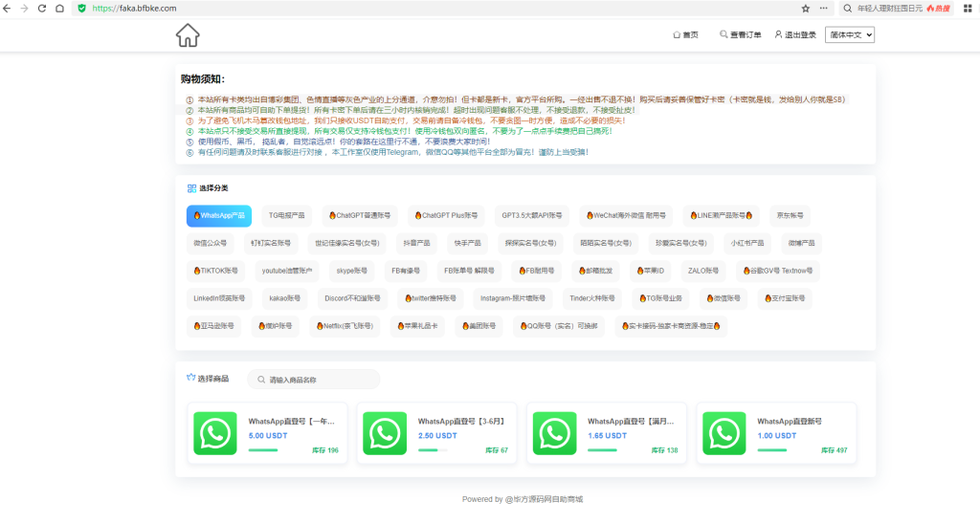Image resolution: width=980 pixels, height=524 pixels.
Task: Bookmark the page with the star icon
Action: pos(806,8)
